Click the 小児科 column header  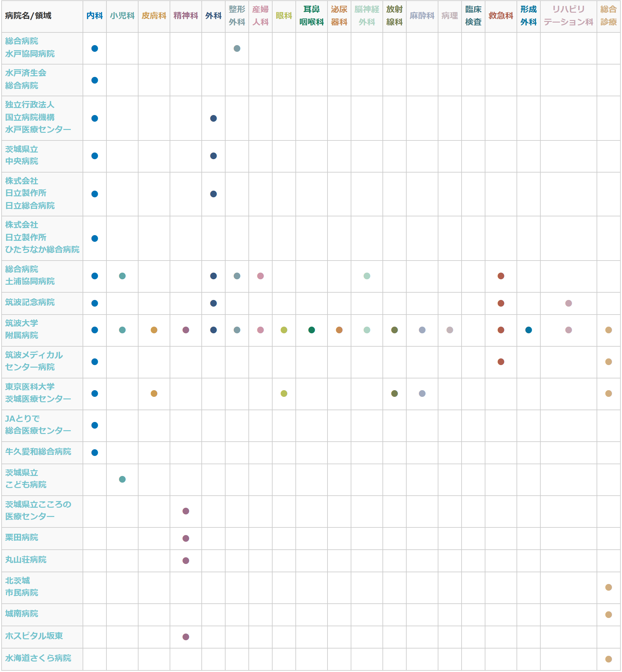click(x=122, y=16)
